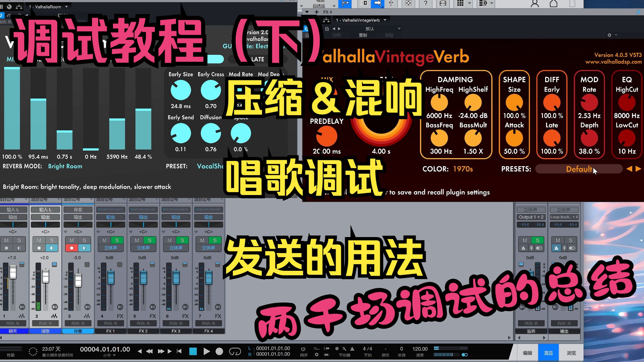Click the 输入 L button on 唱歌 channel

tap(45, 209)
